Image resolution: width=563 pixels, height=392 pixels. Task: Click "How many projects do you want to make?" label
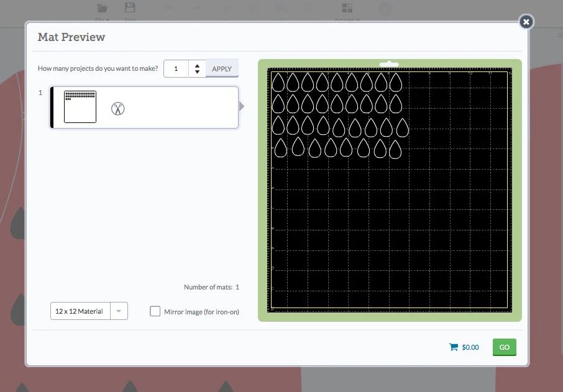98,68
